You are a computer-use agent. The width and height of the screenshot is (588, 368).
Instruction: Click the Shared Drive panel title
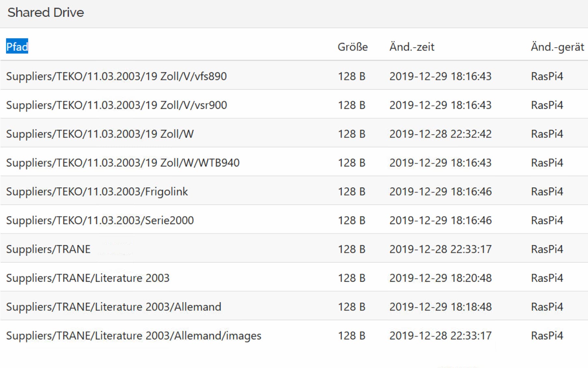click(46, 12)
